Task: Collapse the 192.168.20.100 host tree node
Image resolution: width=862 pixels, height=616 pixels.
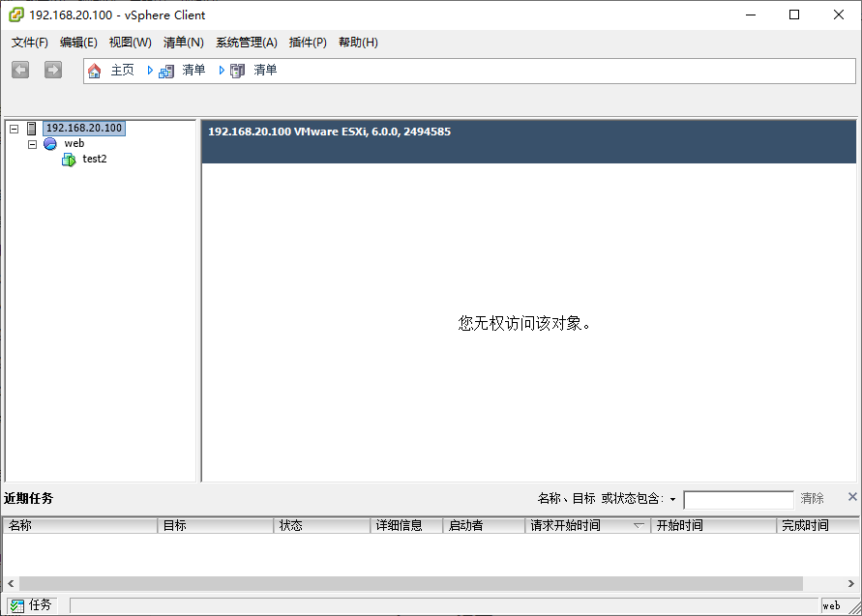Action: pos(14,129)
